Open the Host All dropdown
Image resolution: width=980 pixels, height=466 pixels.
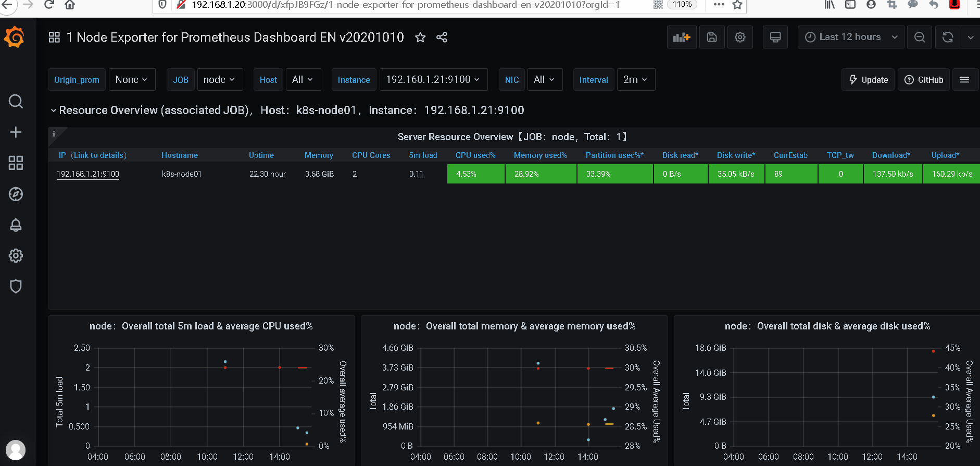pyautogui.click(x=303, y=80)
